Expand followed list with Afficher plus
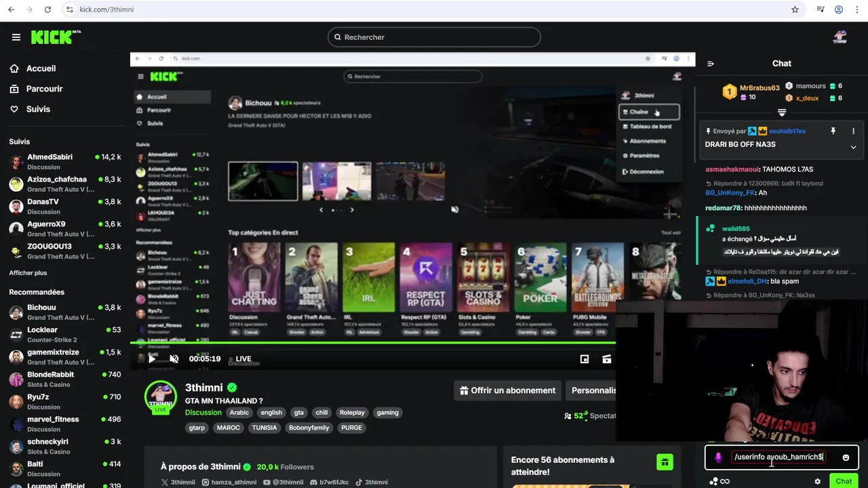Screen dimensions: 868x488 click(28, 272)
